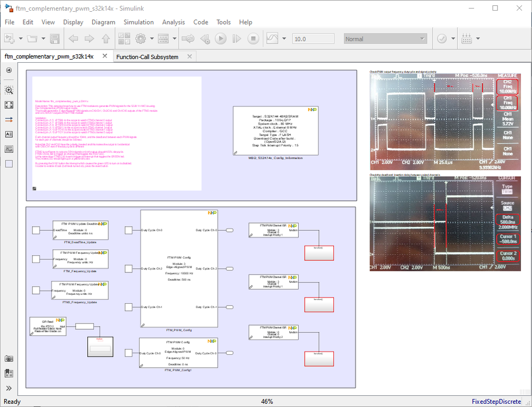
Task: Click the deadband oscilloscope image
Action: tap(445, 223)
